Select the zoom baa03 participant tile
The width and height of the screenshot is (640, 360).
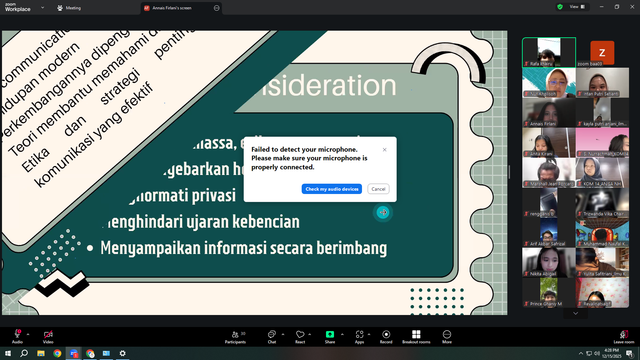click(x=602, y=52)
